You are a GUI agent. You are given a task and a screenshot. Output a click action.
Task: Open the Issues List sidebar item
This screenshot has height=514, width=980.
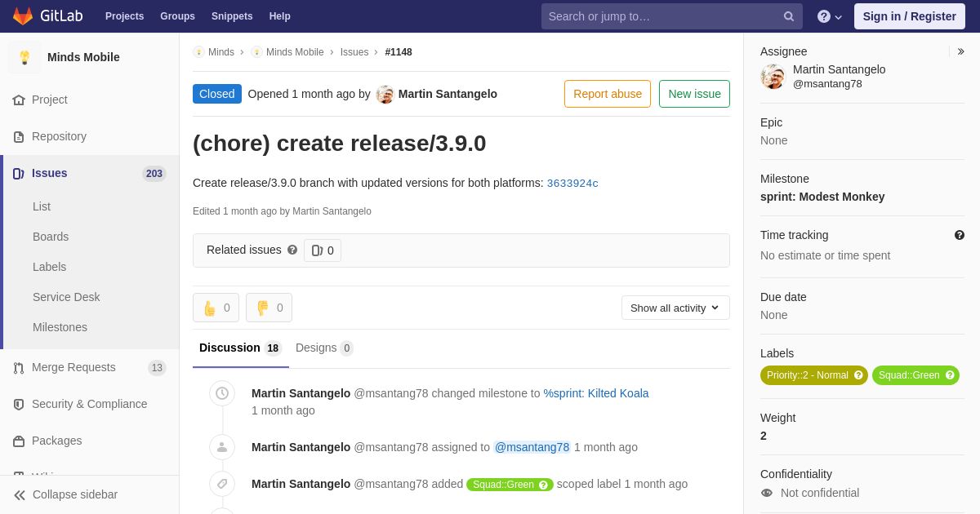click(42, 206)
